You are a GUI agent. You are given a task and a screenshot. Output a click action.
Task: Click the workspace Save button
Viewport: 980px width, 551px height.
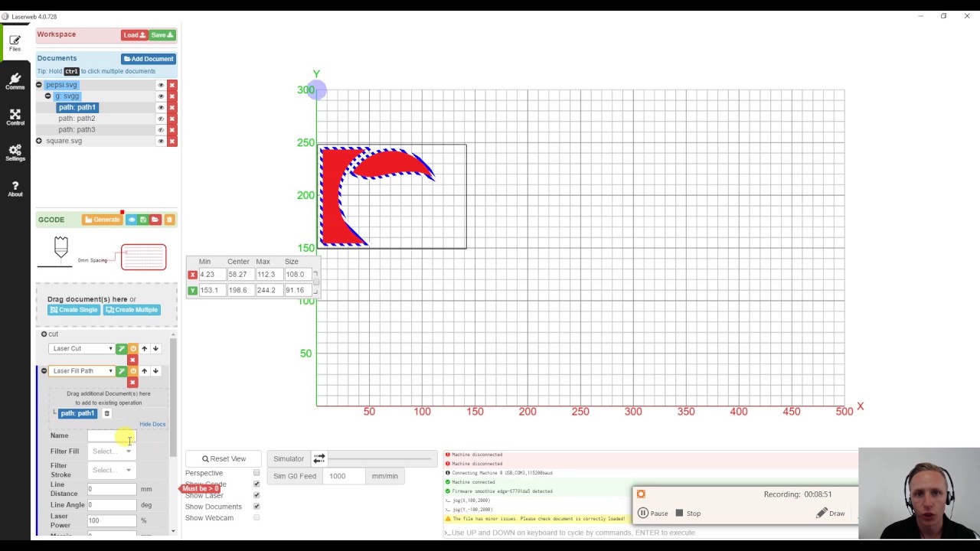(162, 35)
